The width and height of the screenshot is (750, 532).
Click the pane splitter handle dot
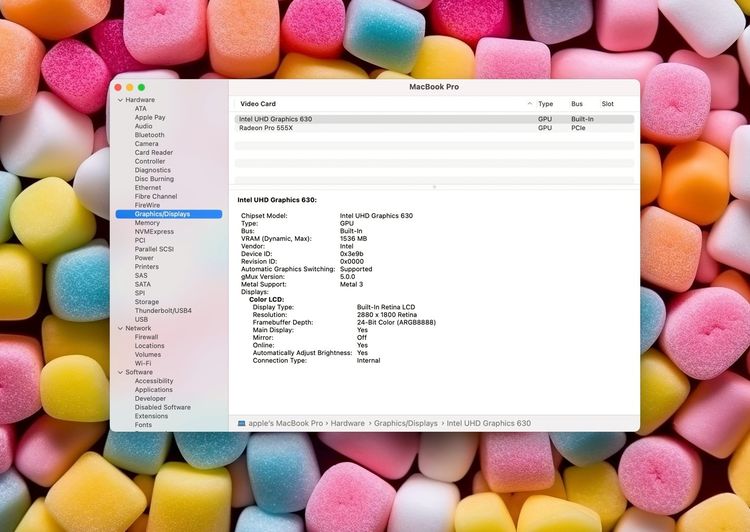pyautogui.click(x=434, y=187)
